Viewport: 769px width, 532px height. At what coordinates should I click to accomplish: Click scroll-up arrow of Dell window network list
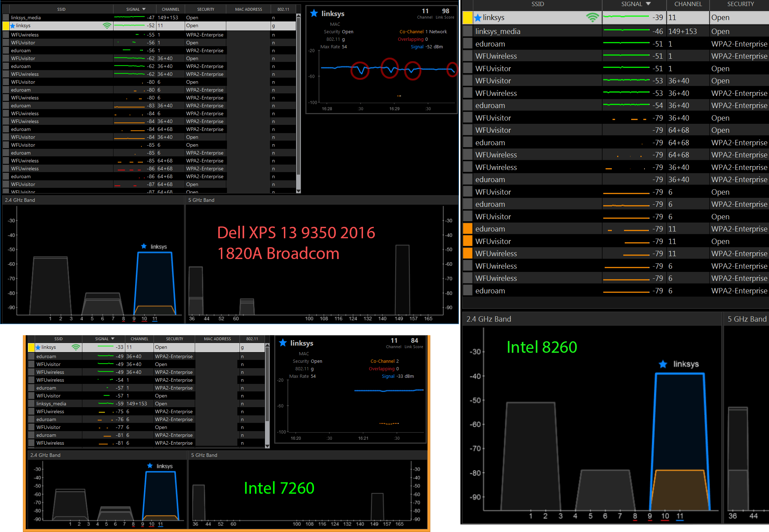299,16
